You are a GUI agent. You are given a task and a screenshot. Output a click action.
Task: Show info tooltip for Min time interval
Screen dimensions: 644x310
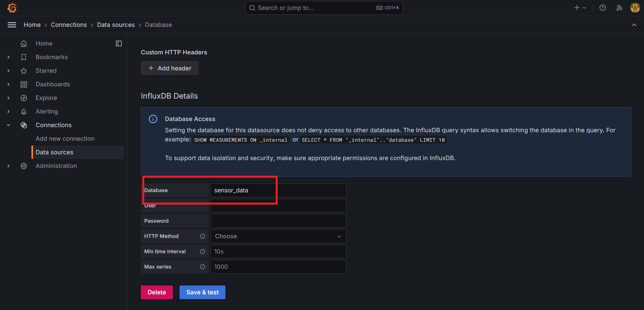203,252
